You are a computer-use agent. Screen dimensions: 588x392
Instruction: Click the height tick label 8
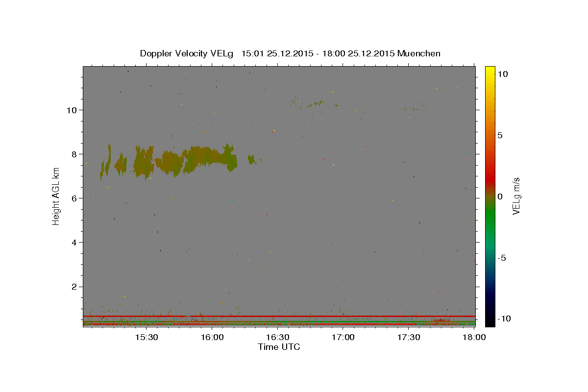click(74, 154)
